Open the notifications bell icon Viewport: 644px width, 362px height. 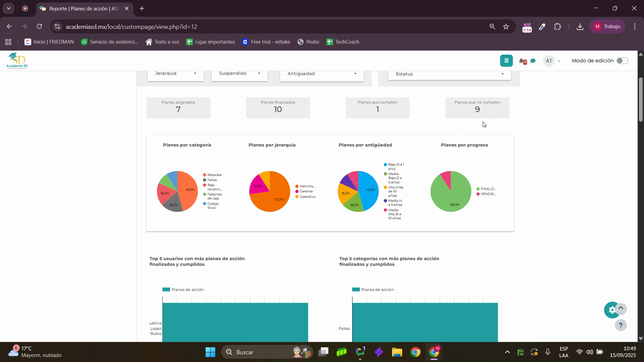click(522, 61)
